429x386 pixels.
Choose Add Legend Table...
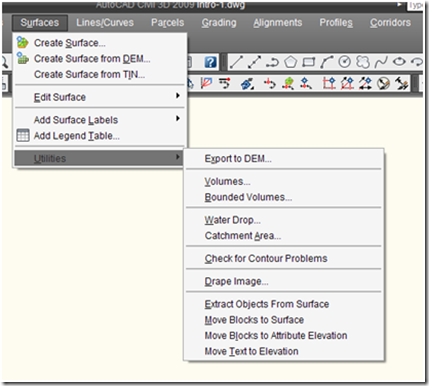100,136
